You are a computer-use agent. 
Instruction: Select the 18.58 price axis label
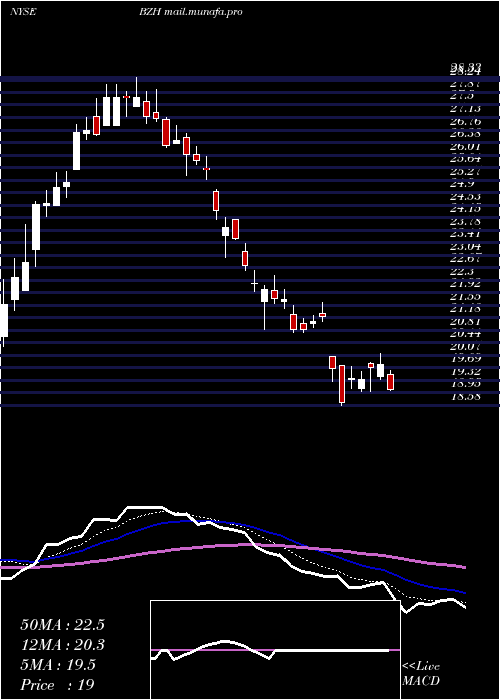coord(465,396)
